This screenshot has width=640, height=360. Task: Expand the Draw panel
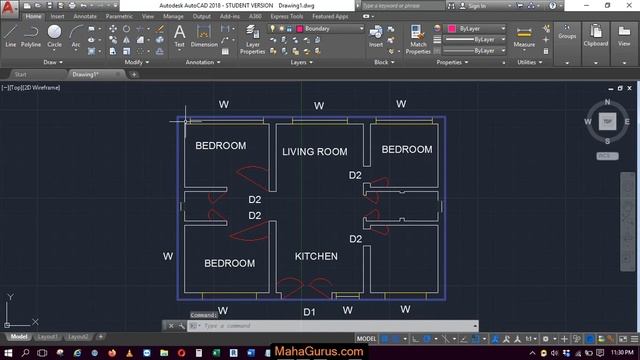pyautogui.click(x=53, y=62)
